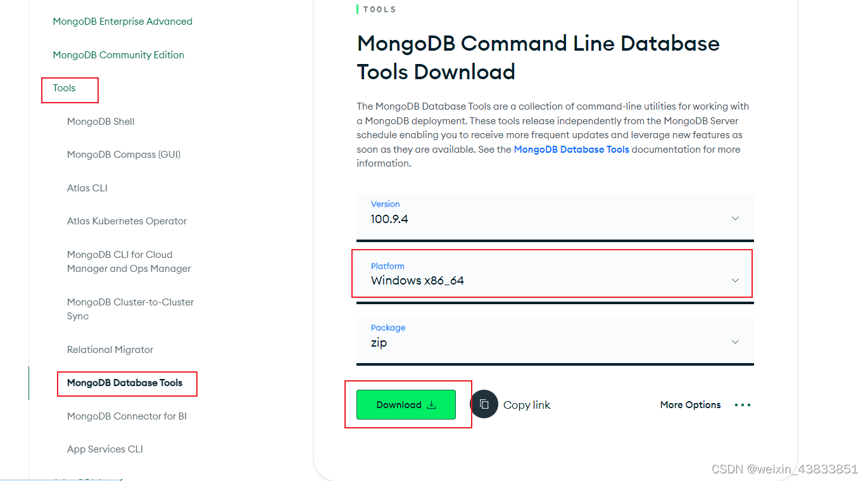The height and width of the screenshot is (481, 868).
Task: Click the Copy link icon
Action: click(x=484, y=404)
